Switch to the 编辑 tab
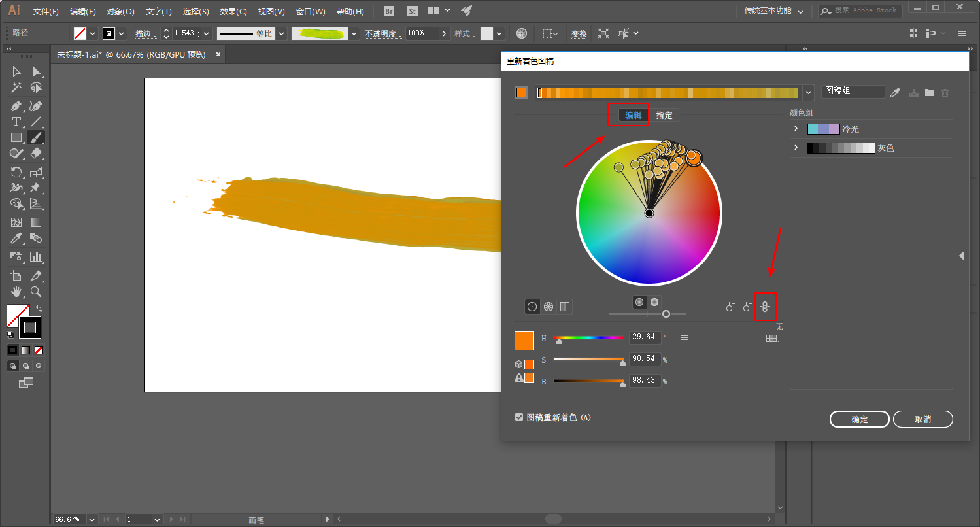This screenshot has width=980, height=527. [634, 115]
